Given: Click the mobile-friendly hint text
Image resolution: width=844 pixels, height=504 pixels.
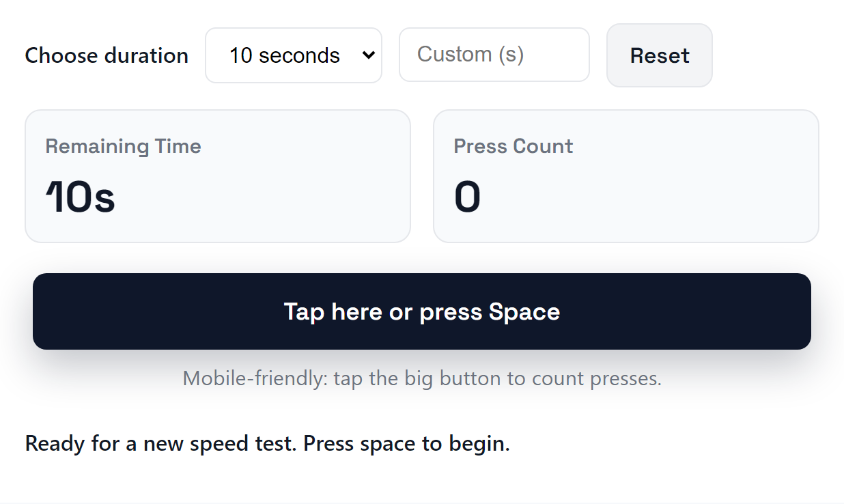Looking at the screenshot, I should [422, 378].
